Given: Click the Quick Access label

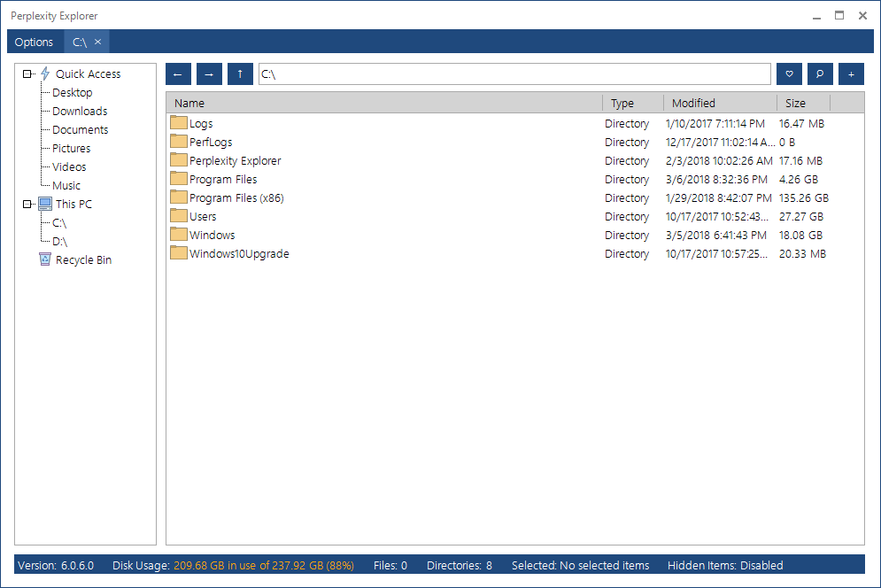Looking at the screenshot, I should (89, 73).
